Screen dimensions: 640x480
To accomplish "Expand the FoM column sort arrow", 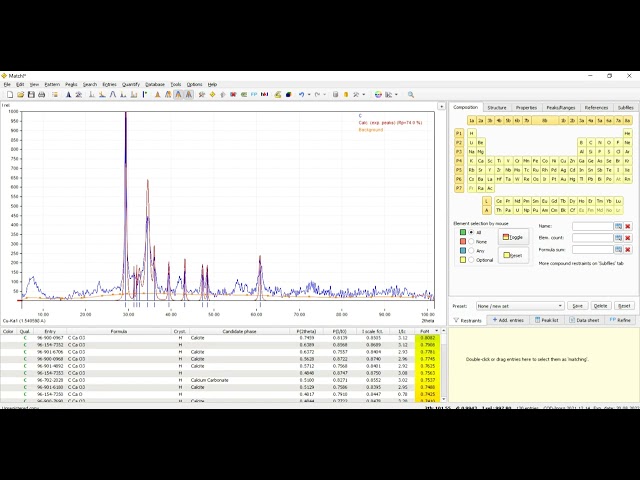I will click(x=436, y=331).
